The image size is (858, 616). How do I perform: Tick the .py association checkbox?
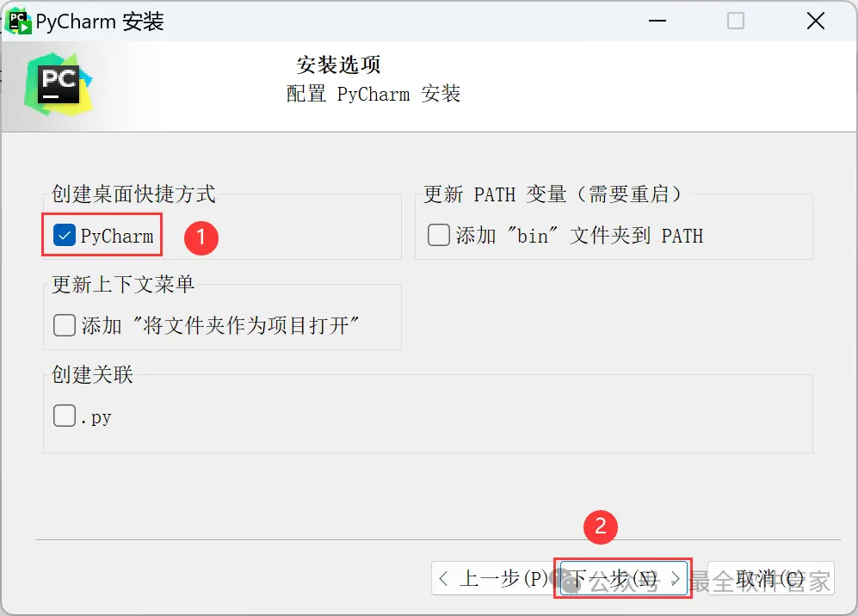click(65, 416)
